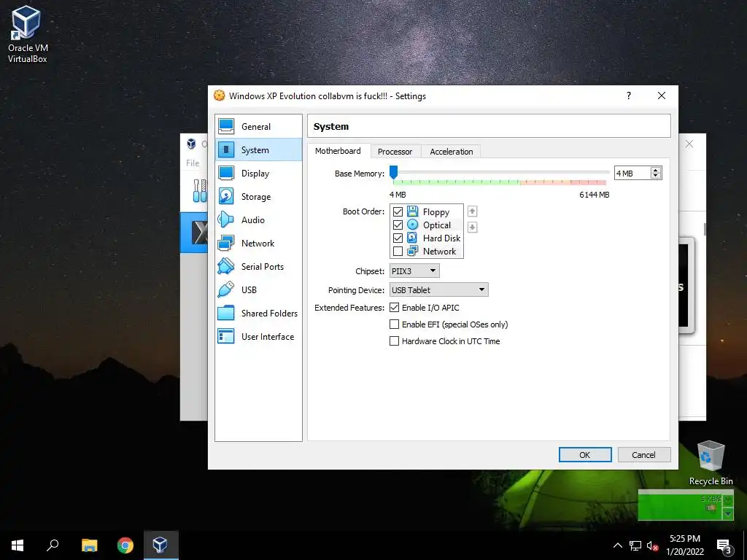Viewport: 747px width, 560px height.
Task: Click the Optical disc boot icon
Action: point(413,225)
